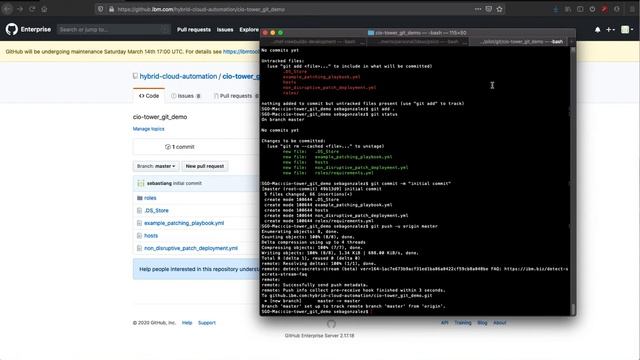This screenshot has width=640, height=360.
Task: Focus the Search or jump to field
Action: point(113,29)
